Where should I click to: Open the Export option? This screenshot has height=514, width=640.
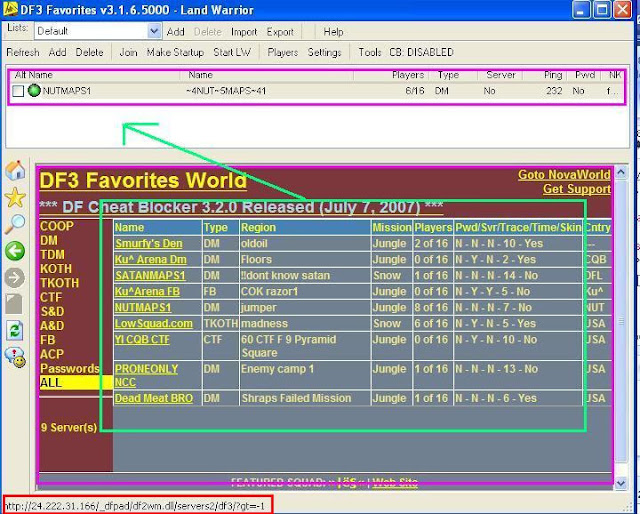(280, 32)
